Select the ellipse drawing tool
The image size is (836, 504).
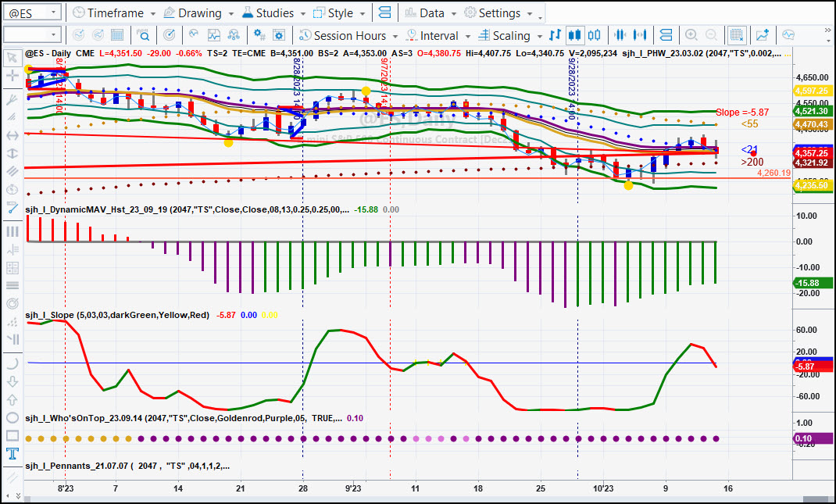(x=12, y=417)
